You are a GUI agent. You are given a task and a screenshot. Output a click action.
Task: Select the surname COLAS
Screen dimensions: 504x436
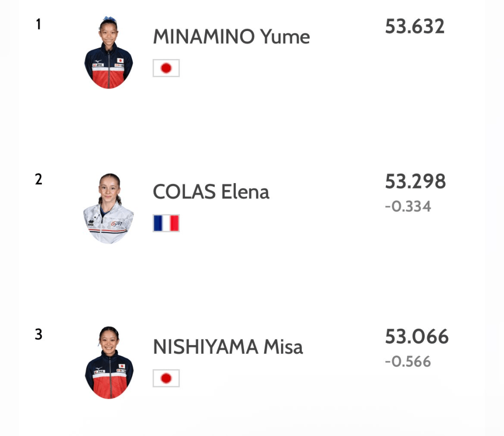[x=185, y=192]
